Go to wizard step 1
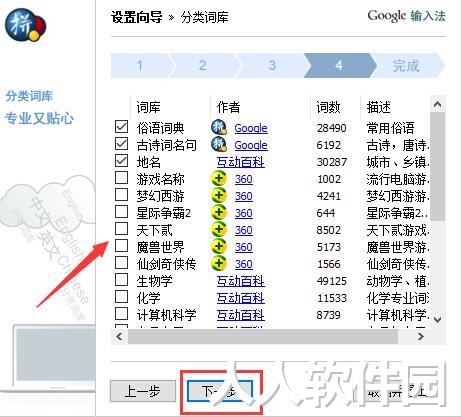This screenshot has width=462, height=417. pos(141,65)
